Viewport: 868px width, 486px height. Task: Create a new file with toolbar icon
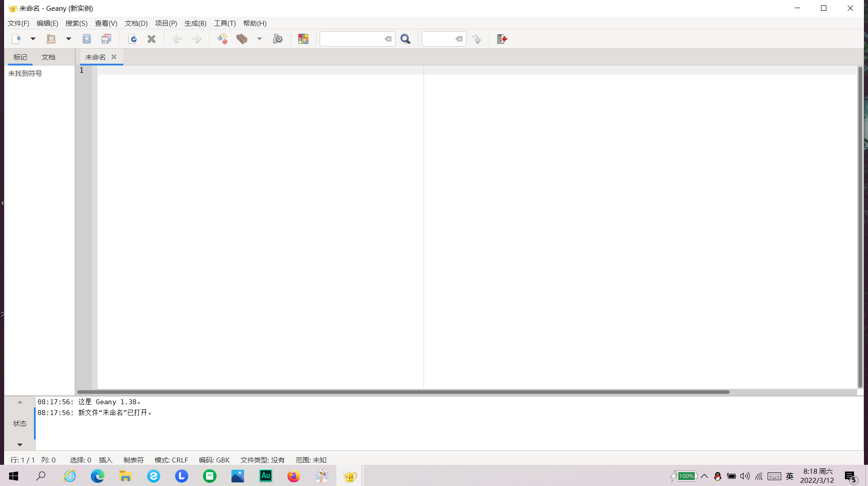16,39
